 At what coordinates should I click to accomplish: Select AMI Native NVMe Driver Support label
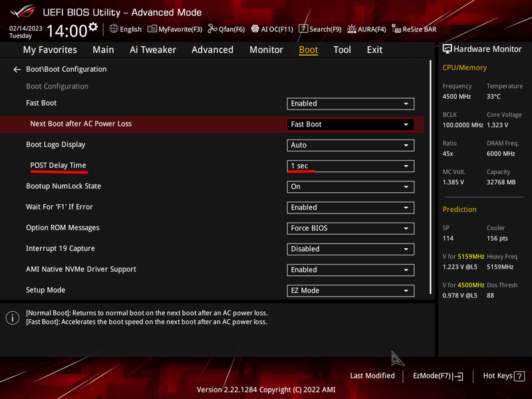click(81, 269)
